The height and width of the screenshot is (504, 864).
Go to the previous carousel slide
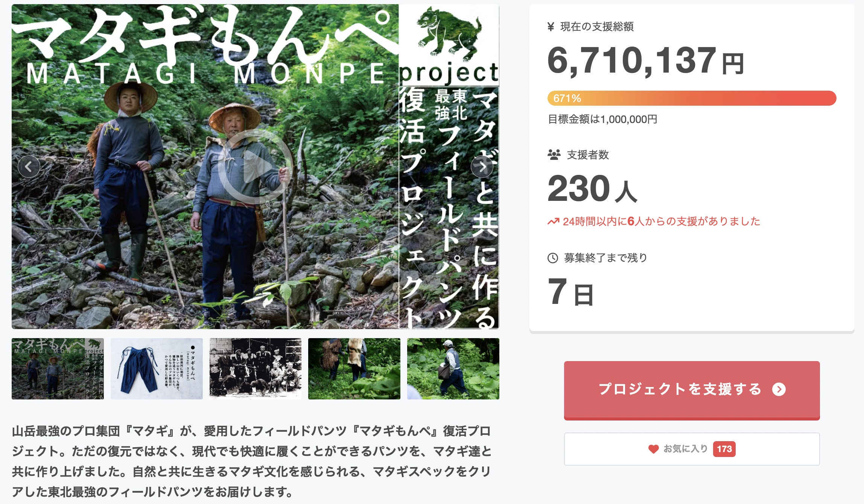coord(29,167)
